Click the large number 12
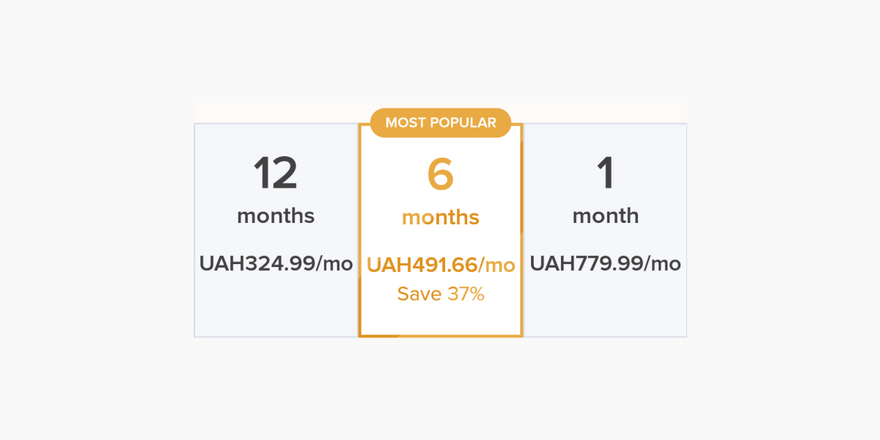The image size is (880, 440). tap(275, 173)
